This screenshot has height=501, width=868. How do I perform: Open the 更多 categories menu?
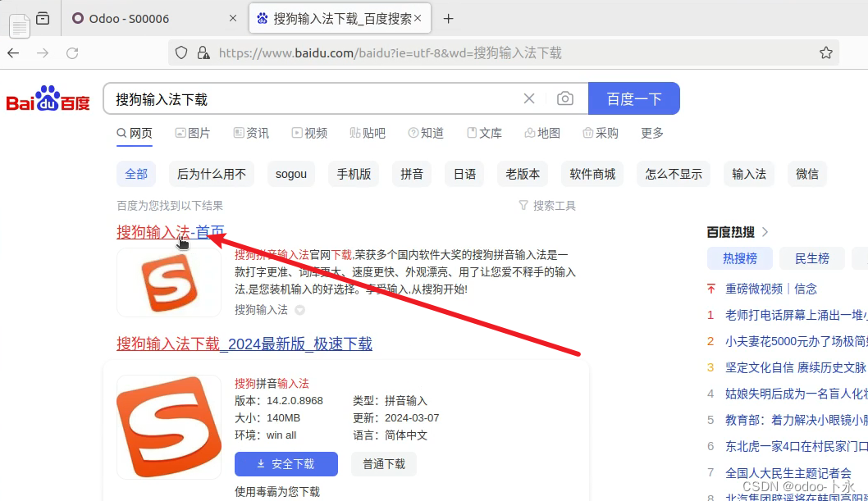pyautogui.click(x=652, y=134)
